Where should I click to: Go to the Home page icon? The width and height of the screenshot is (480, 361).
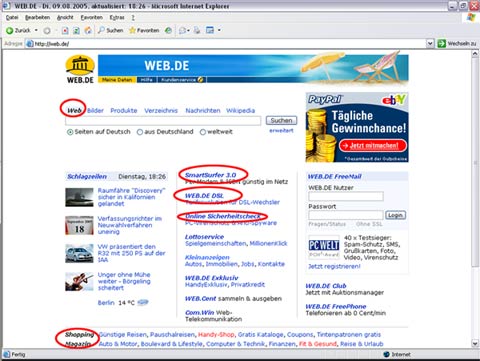click(x=88, y=31)
